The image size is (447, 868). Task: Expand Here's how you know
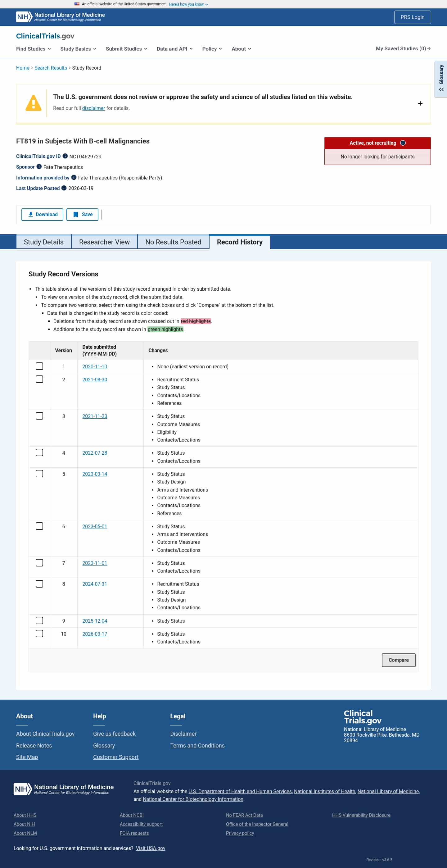[x=188, y=4]
